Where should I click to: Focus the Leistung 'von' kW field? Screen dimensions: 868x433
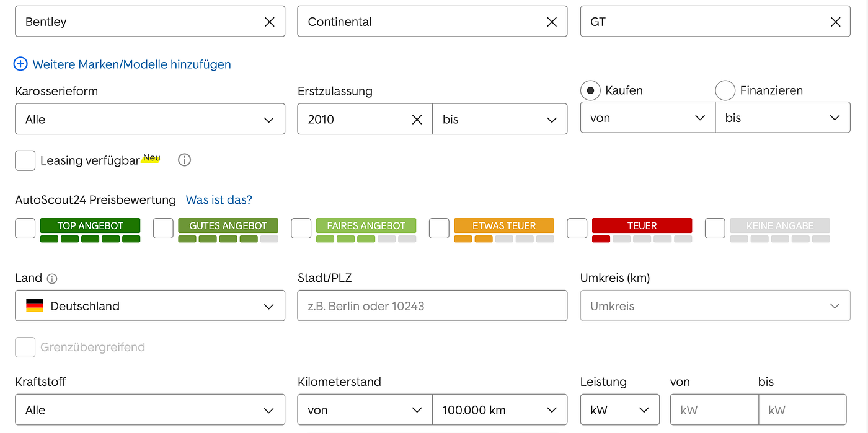point(714,409)
